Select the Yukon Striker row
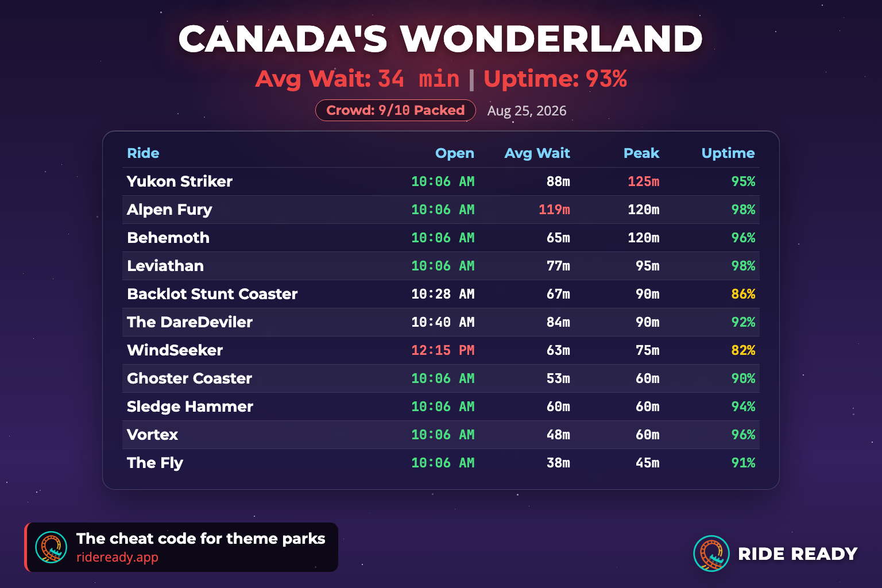 [x=441, y=181]
